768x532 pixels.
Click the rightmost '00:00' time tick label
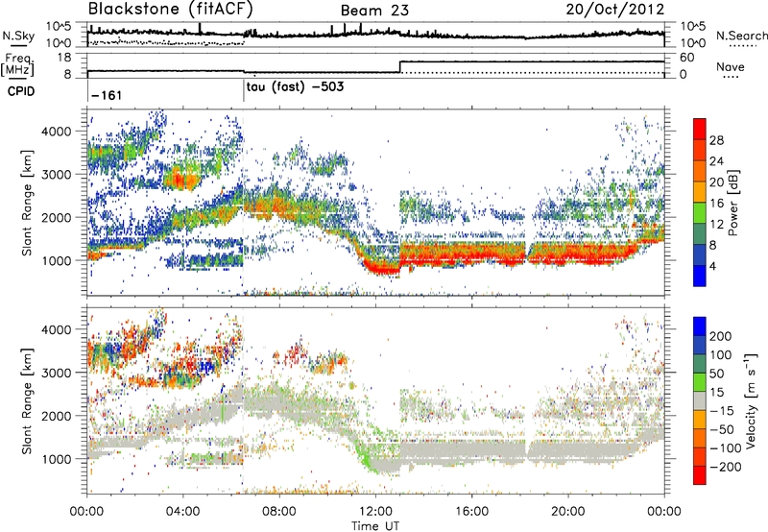[664, 512]
